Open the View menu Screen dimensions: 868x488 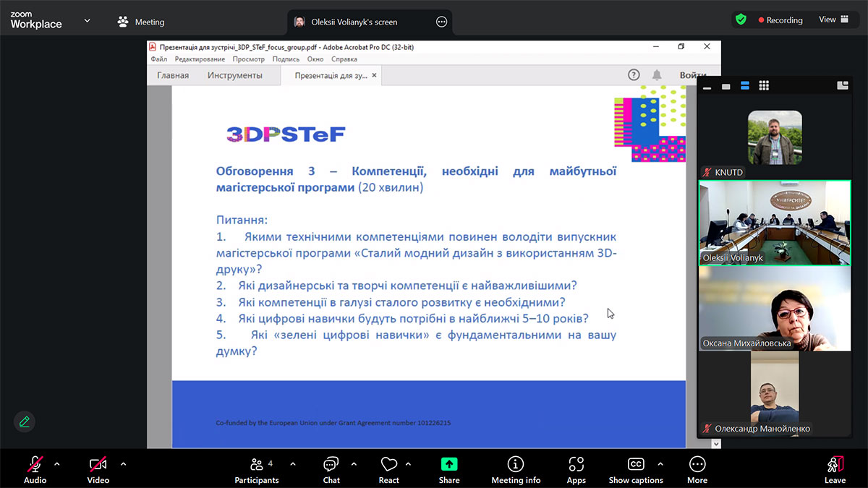833,20
